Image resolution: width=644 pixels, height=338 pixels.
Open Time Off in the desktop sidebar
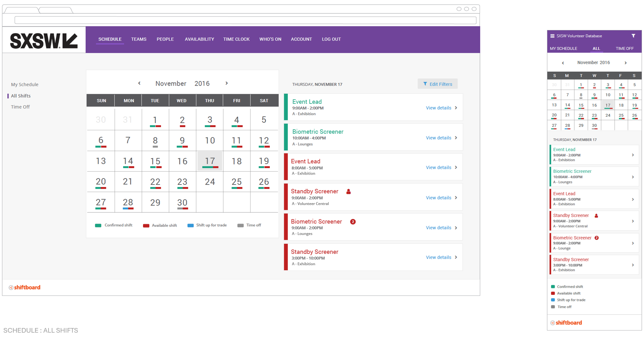pyautogui.click(x=20, y=107)
